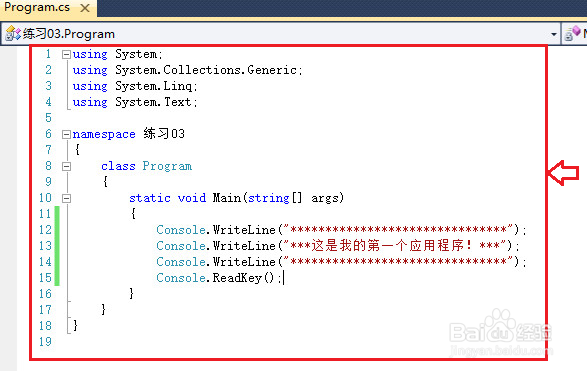Click 'ReadKey' on line 15

pos(237,278)
